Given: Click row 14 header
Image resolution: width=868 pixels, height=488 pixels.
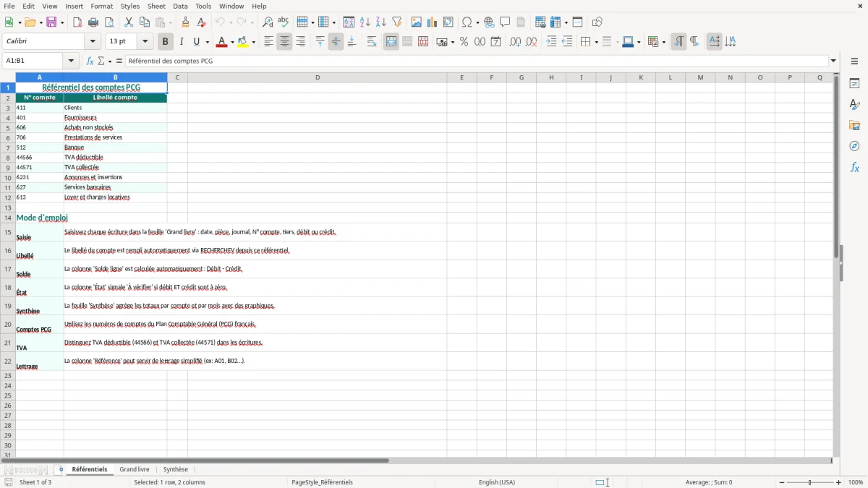Looking at the screenshot, I should (8, 217).
